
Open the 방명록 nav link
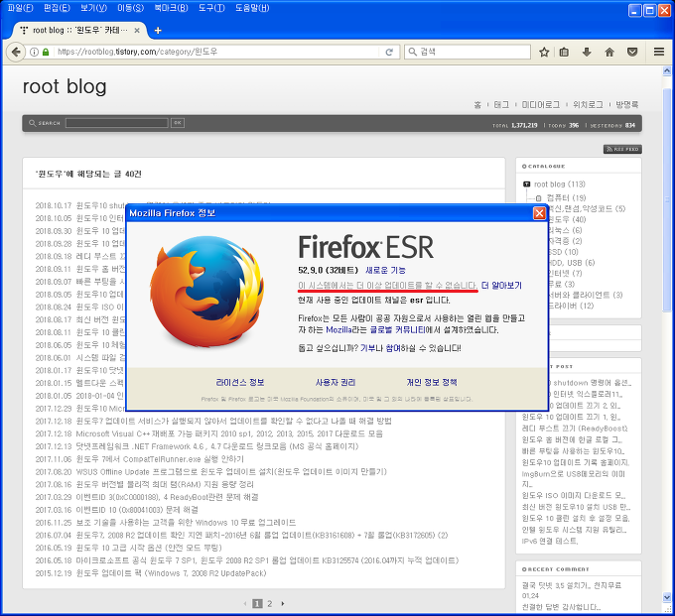[x=626, y=104]
